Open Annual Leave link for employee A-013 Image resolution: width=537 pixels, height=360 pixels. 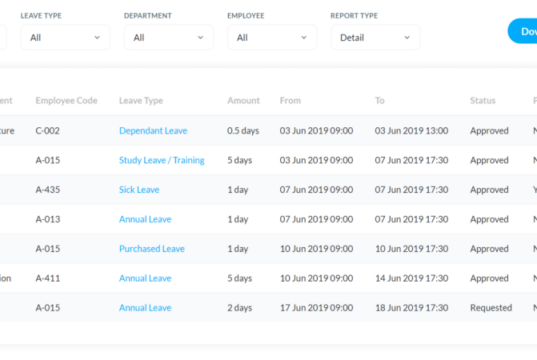145,219
